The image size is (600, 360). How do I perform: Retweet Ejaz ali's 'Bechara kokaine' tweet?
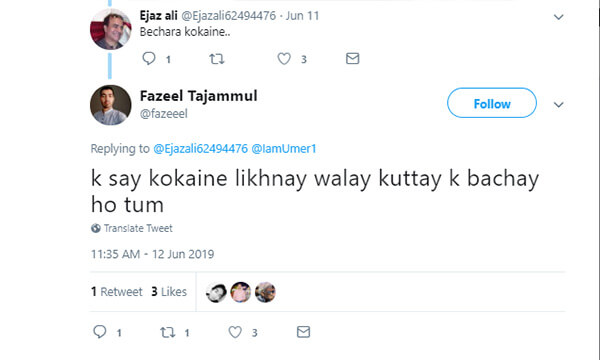pyautogui.click(x=217, y=59)
